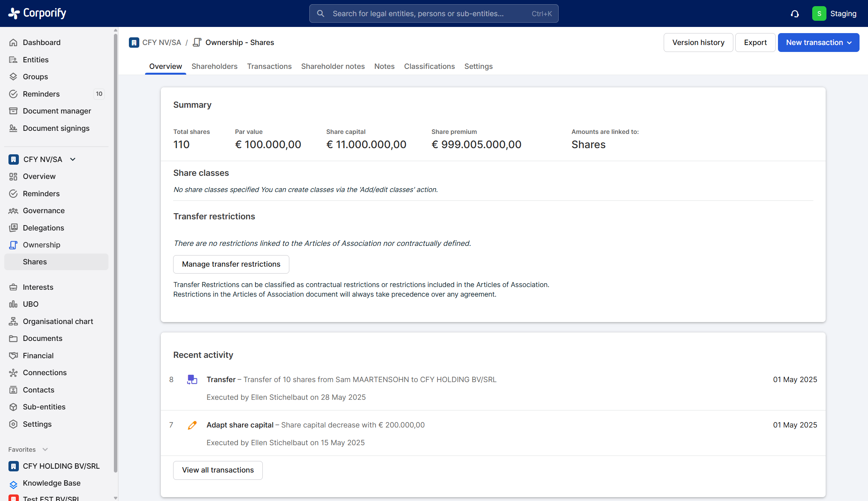Collapse the Favorites section
The height and width of the screenshot is (501, 868).
pyautogui.click(x=45, y=449)
